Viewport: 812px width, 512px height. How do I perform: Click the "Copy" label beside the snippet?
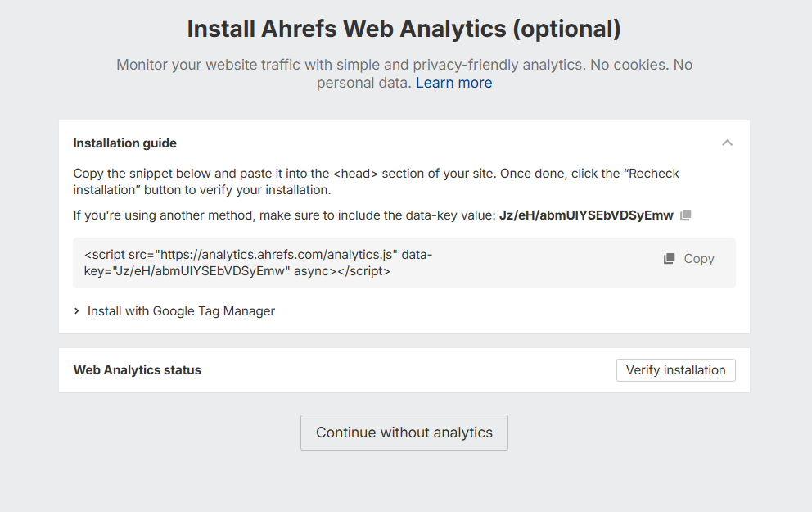(x=699, y=259)
